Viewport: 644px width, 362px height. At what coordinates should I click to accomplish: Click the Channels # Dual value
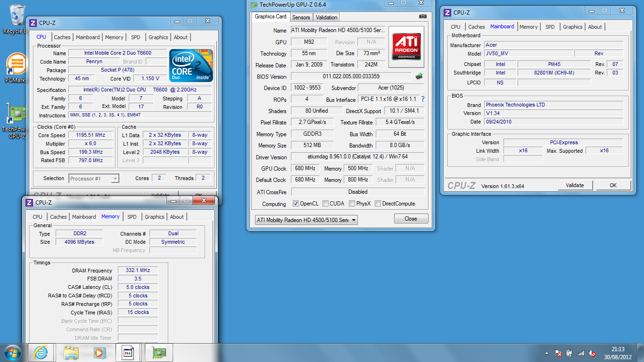[x=173, y=233]
